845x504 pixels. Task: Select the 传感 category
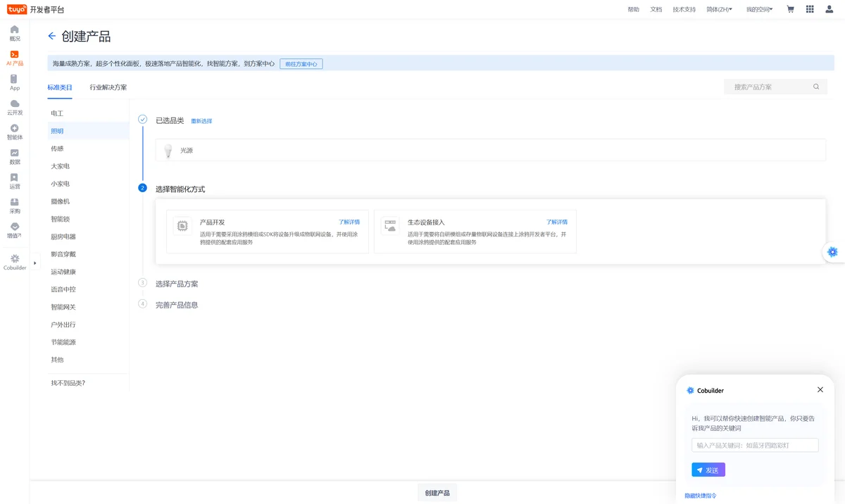tap(88, 149)
